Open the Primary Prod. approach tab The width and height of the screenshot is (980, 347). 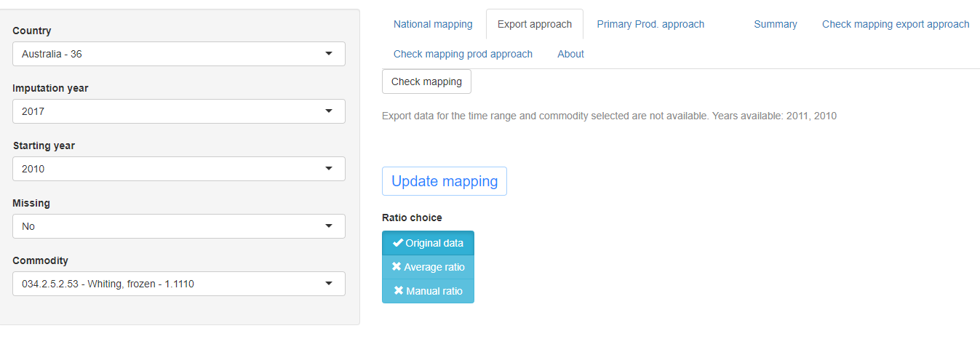coord(650,24)
